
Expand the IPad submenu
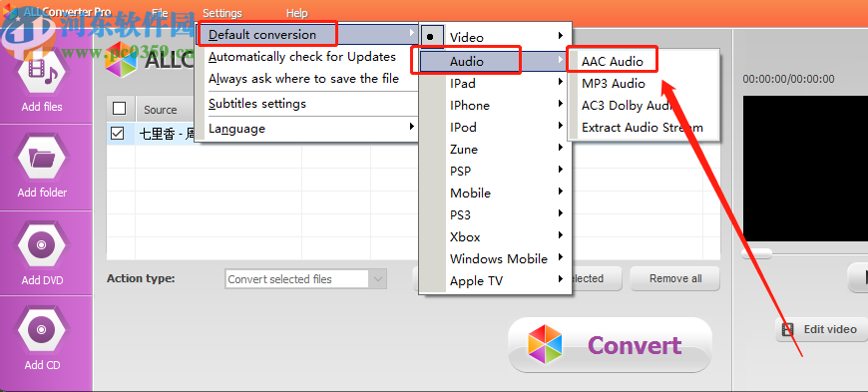coord(495,83)
